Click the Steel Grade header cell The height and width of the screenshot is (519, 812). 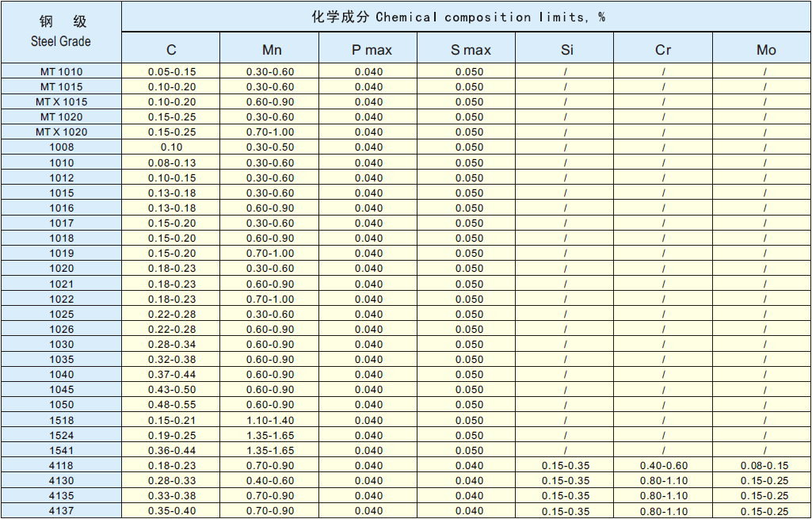pyautogui.click(x=61, y=32)
